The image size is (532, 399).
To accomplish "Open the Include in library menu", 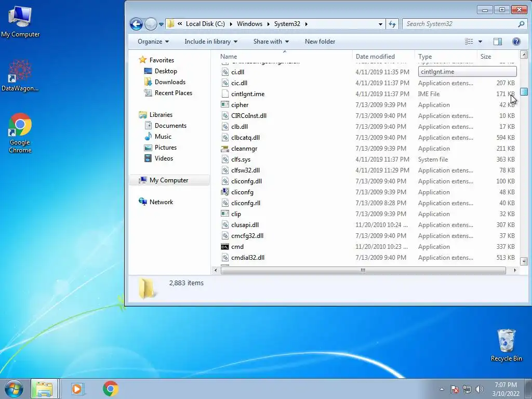I will point(211,42).
